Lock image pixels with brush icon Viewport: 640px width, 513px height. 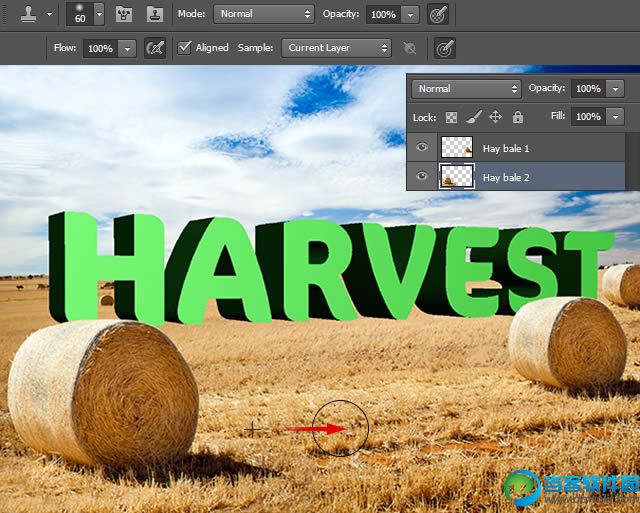[474, 117]
